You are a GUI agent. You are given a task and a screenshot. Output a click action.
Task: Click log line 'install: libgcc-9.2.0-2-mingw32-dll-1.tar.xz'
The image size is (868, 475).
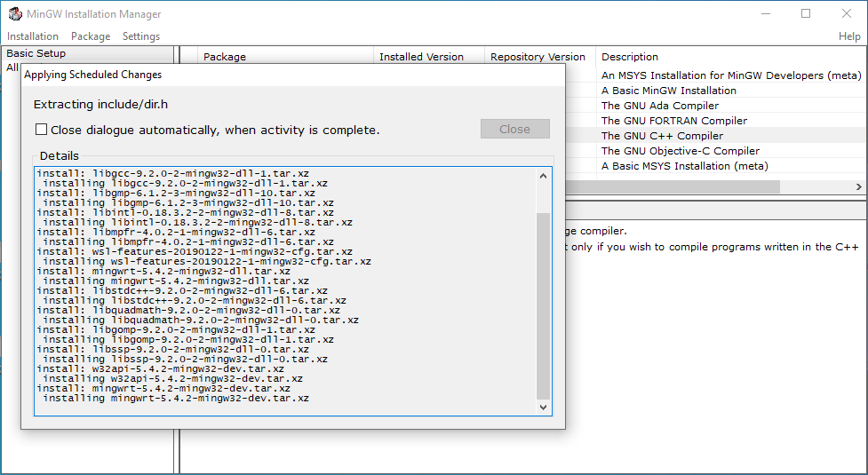tap(172, 174)
